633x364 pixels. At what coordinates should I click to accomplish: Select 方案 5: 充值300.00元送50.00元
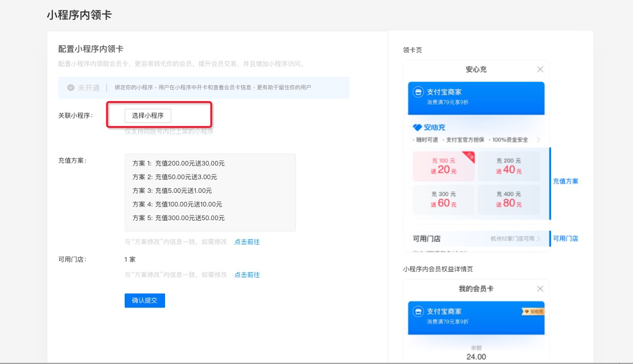point(178,218)
